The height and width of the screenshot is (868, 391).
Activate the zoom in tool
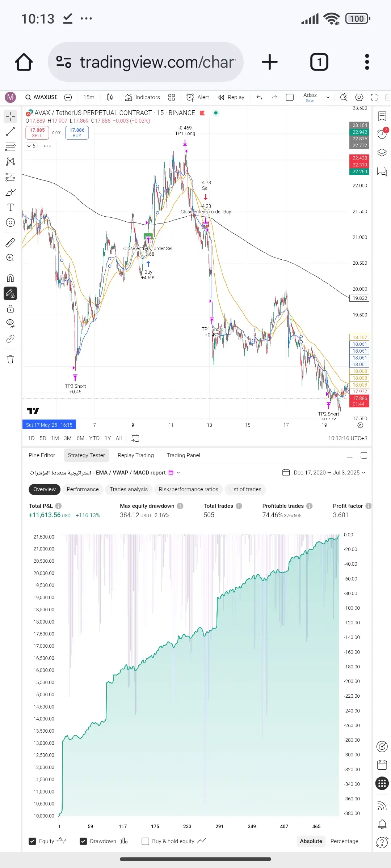[x=10, y=258]
